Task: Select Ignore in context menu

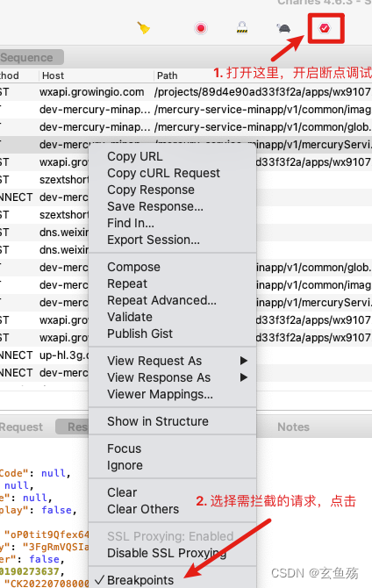Action: pos(173,465)
